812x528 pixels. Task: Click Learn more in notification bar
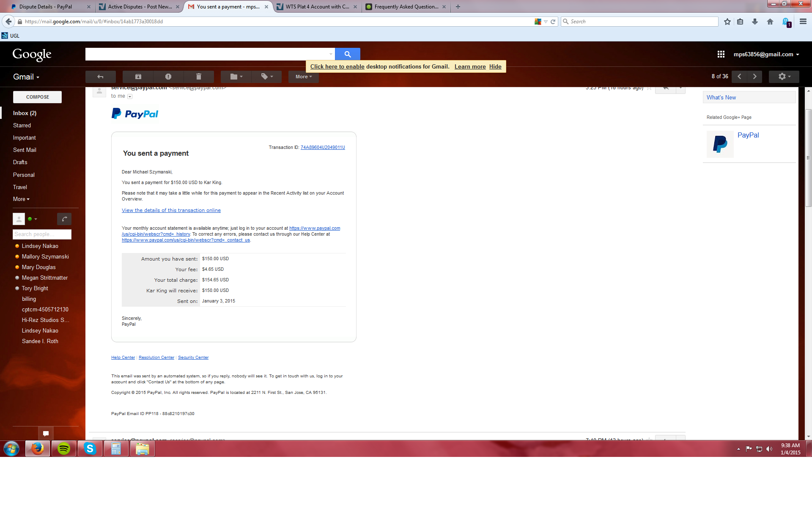point(470,66)
